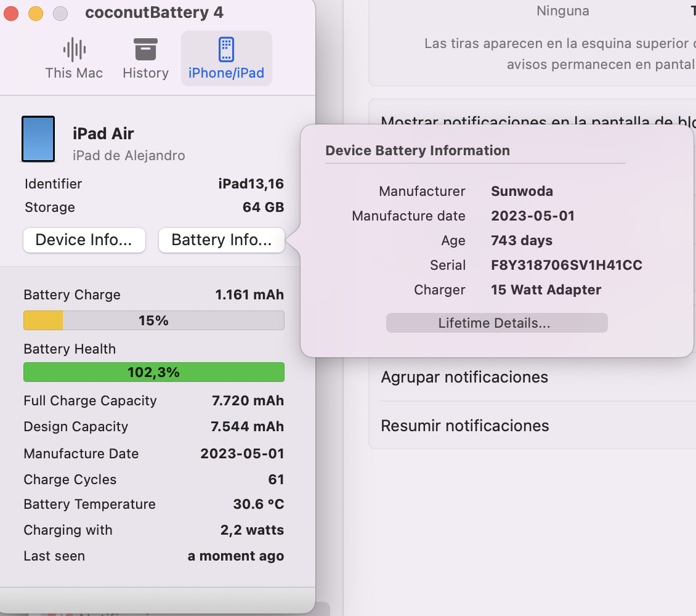This screenshot has height=616, width=696.
Task: Select the iPad Air device name
Action: [103, 134]
